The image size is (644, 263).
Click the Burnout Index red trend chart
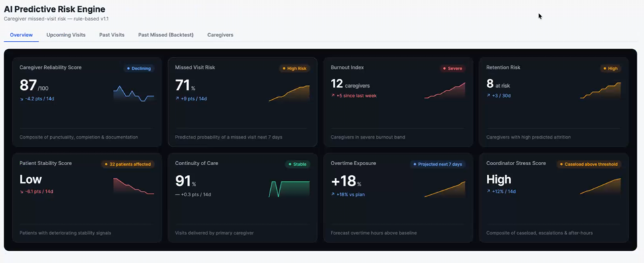445,91
